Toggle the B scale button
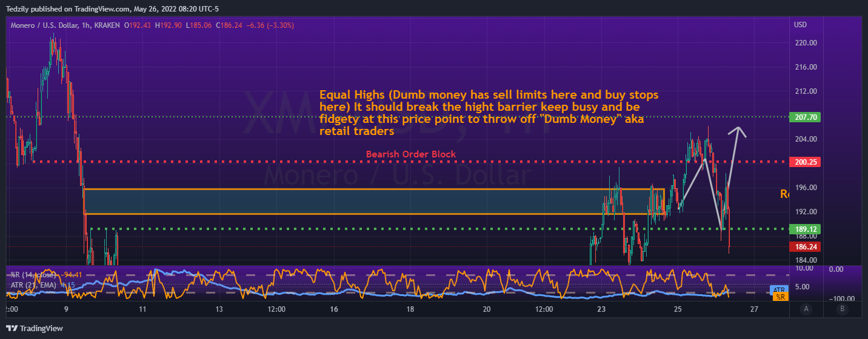Screen dimensions: 868x339 coord(842,309)
